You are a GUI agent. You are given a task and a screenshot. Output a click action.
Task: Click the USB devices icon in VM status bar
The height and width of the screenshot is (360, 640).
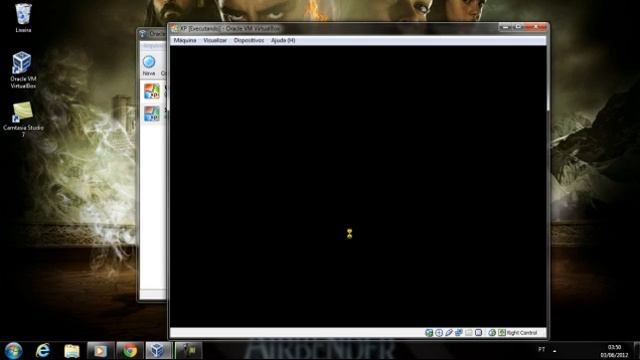449,333
